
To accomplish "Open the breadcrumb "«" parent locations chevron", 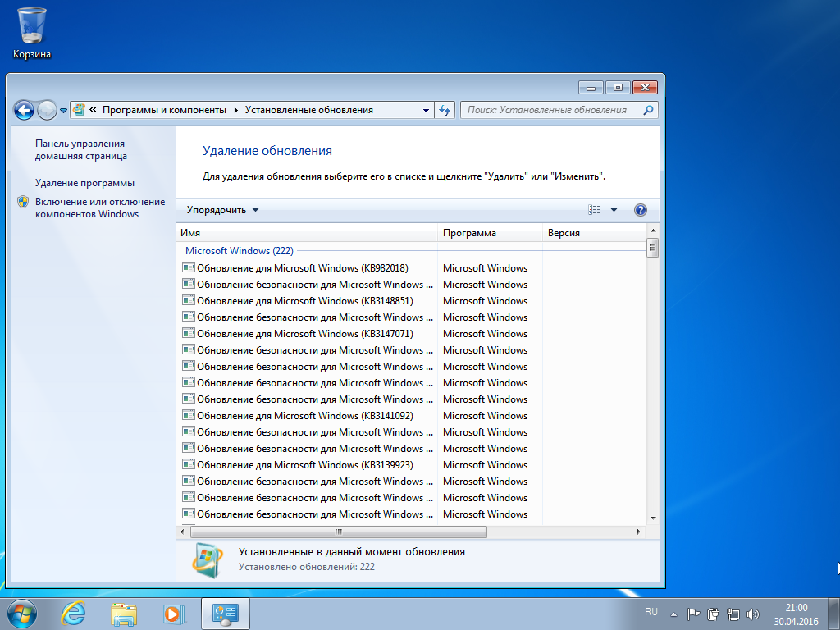I will [x=93, y=110].
